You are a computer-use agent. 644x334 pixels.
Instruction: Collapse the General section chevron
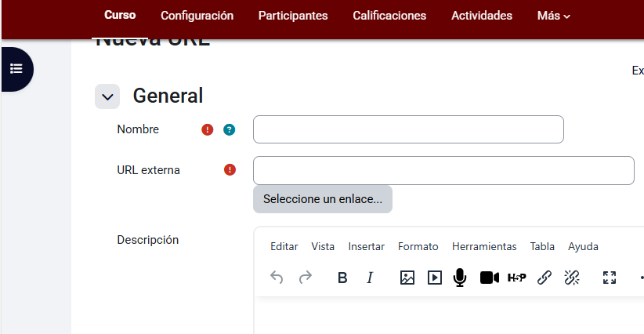click(x=107, y=96)
